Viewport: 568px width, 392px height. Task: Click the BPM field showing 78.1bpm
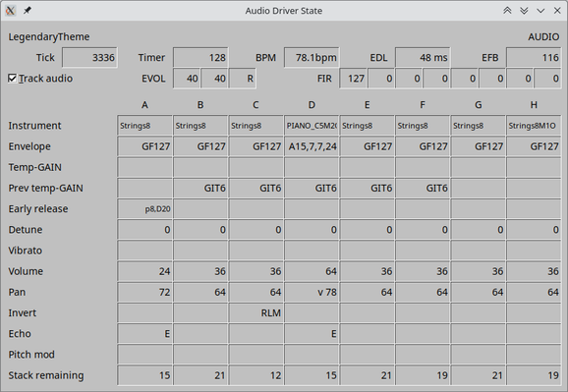312,57
